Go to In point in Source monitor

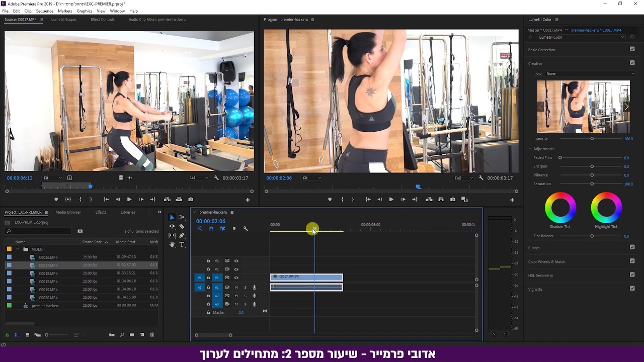106,200
